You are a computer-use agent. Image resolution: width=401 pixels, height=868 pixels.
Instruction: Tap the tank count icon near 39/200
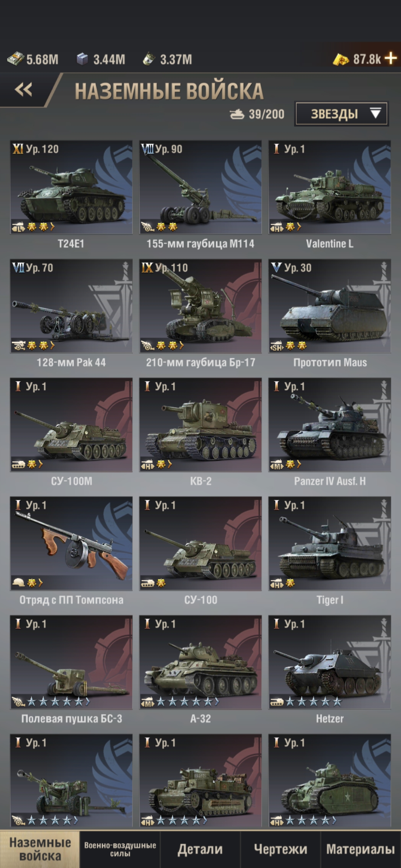[x=237, y=114]
